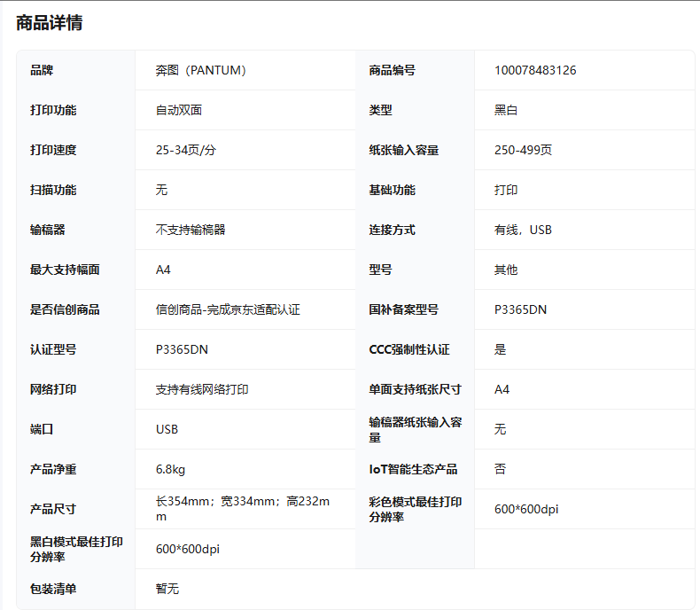Image resolution: width=700 pixels, height=610 pixels.
Task: Select the CCC强制性认证 label
Action: 409,349
